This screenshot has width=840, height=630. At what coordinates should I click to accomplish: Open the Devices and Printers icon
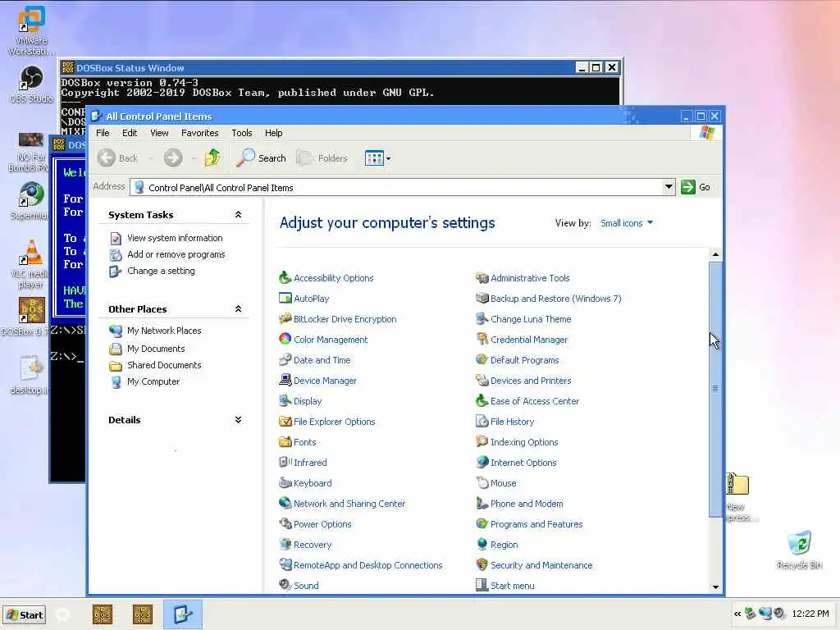tap(482, 381)
